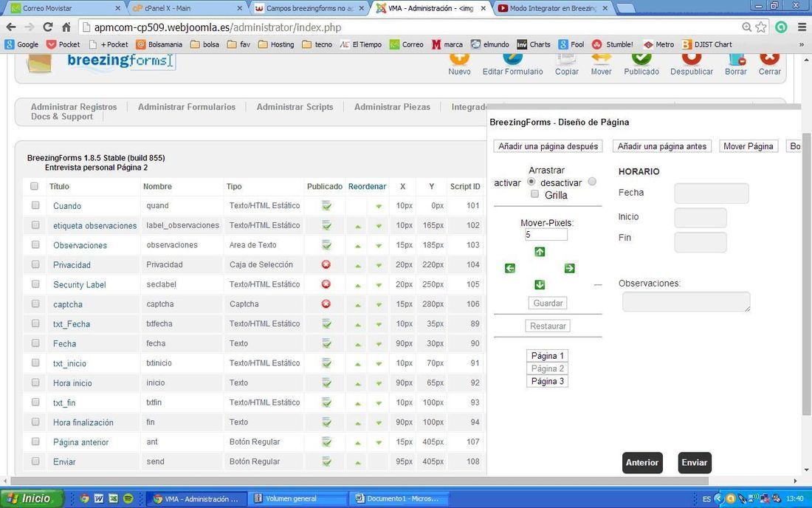Open Volumen general taskbar window

[x=297, y=498]
